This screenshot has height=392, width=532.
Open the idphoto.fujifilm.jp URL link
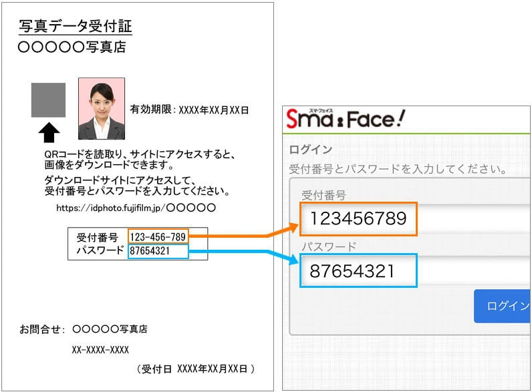pos(136,208)
